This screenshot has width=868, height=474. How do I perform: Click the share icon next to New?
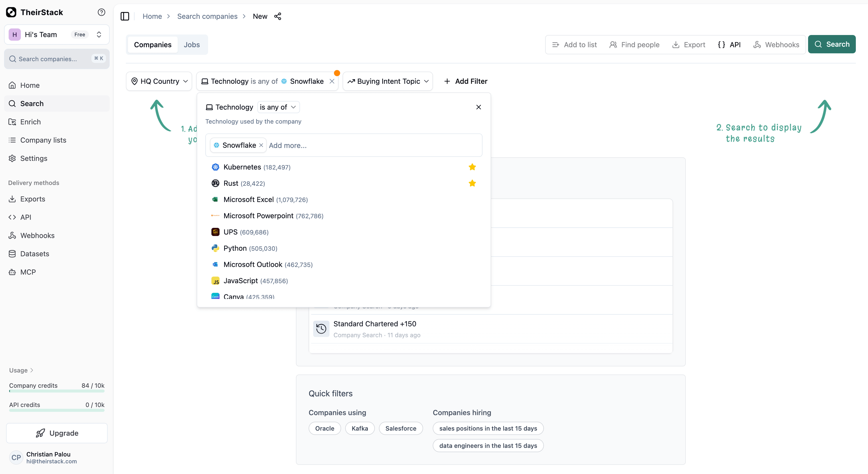point(278,16)
